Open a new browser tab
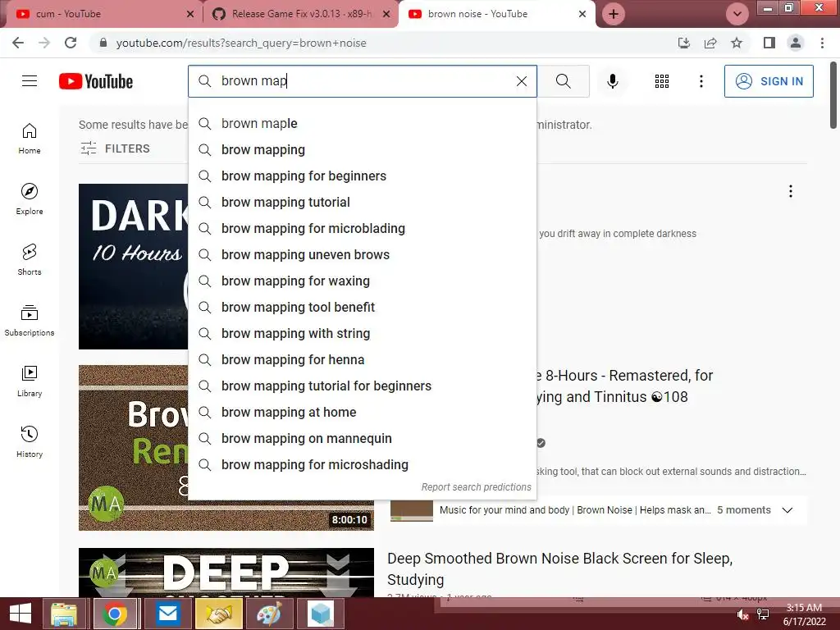Screen dimensions: 840x630 [614, 14]
